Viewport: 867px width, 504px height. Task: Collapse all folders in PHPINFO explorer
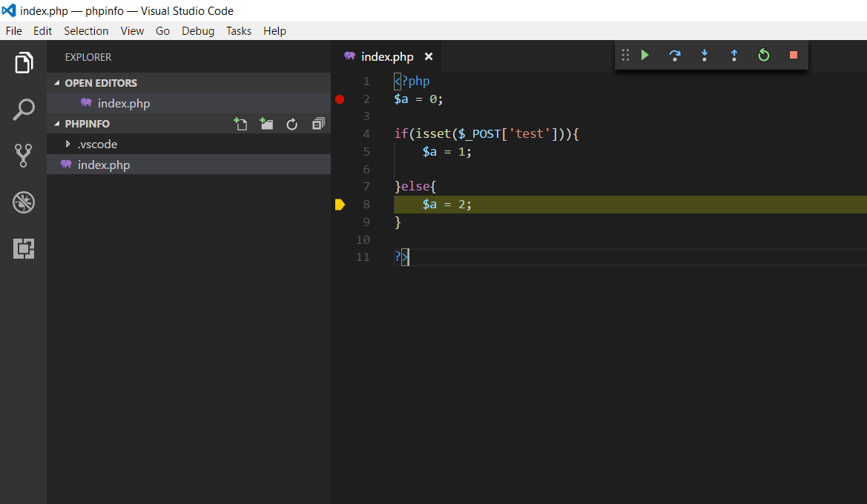(318, 124)
